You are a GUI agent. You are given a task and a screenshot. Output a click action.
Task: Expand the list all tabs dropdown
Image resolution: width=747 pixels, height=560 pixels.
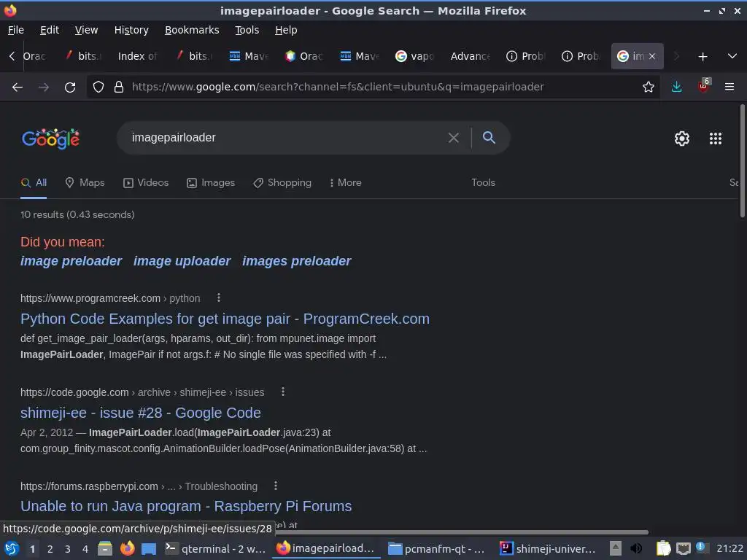pyautogui.click(x=732, y=56)
